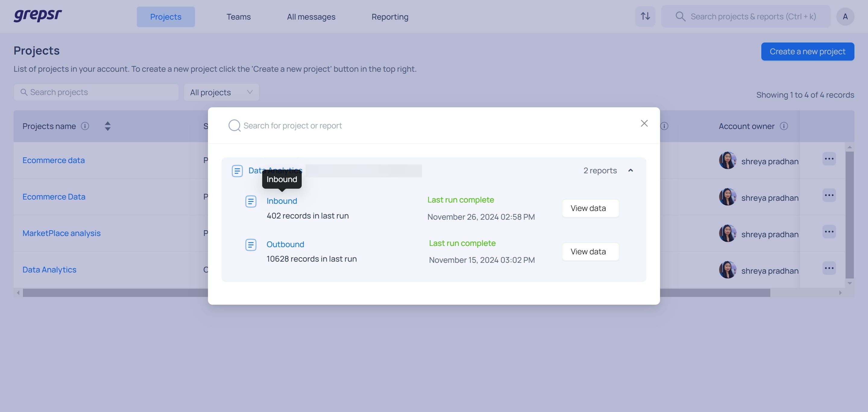Image resolution: width=868 pixels, height=412 pixels.
Task: Collapse the Data Analytics reports list
Action: point(631,171)
